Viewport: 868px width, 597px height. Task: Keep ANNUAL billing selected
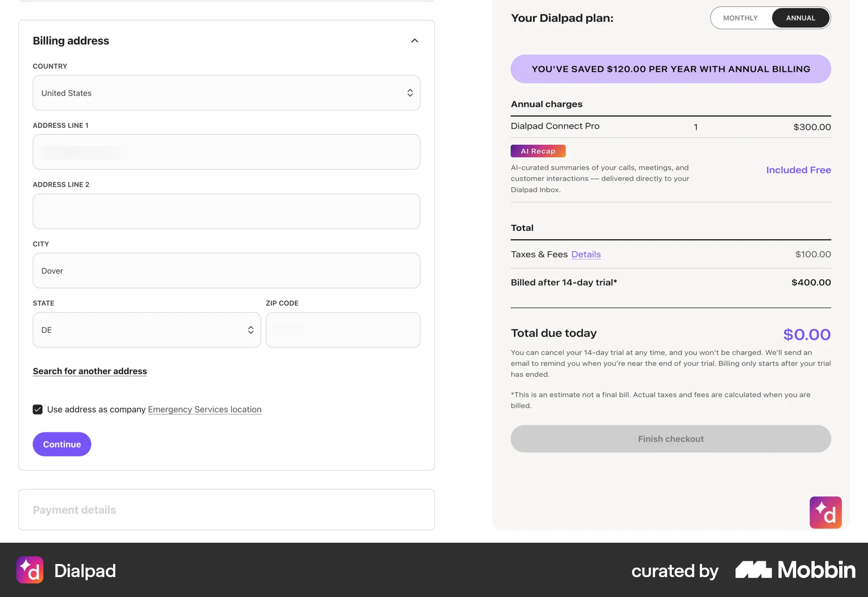[x=800, y=18]
